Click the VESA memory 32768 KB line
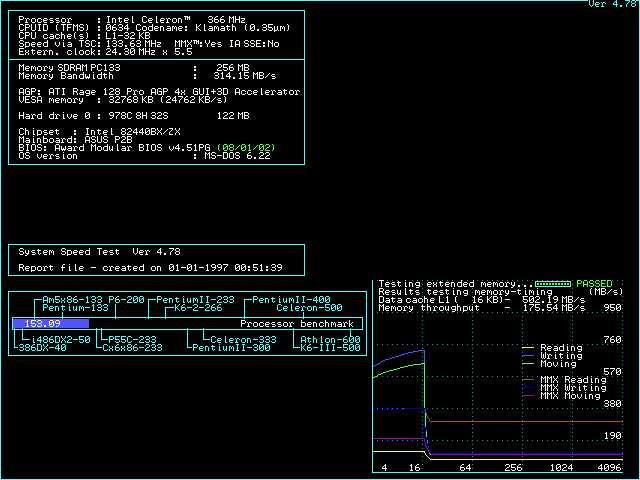Screen dimensions: 640x480 point(123,100)
